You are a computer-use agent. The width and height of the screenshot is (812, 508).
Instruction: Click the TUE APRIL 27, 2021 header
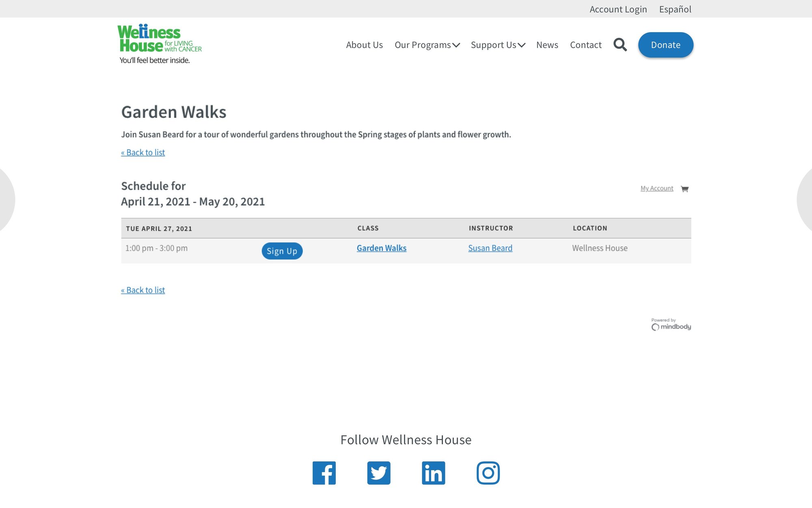point(159,229)
